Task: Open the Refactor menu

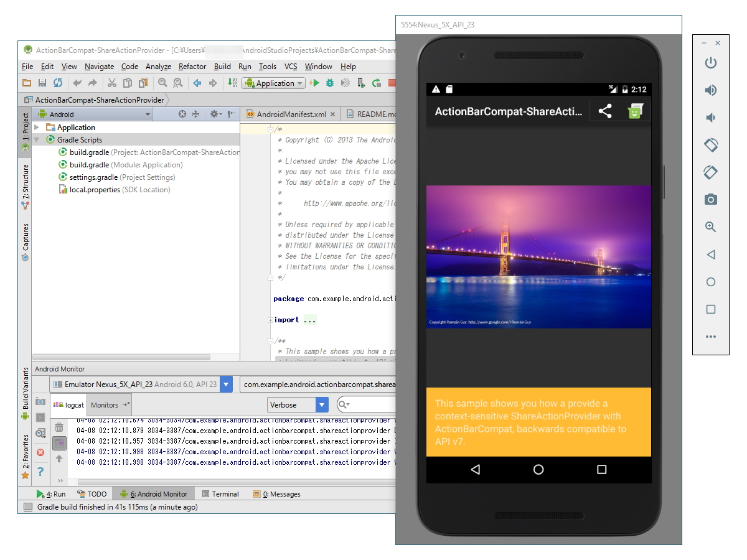Action: [x=192, y=67]
